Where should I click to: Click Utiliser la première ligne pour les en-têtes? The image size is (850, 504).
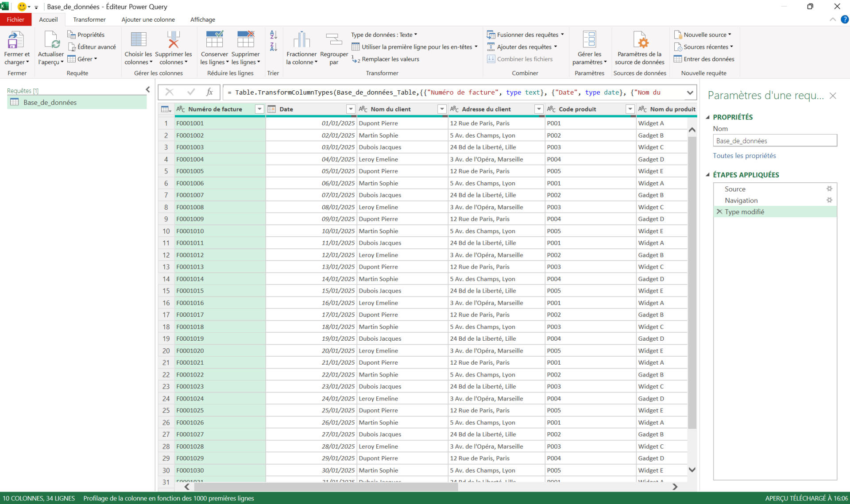point(414,47)
